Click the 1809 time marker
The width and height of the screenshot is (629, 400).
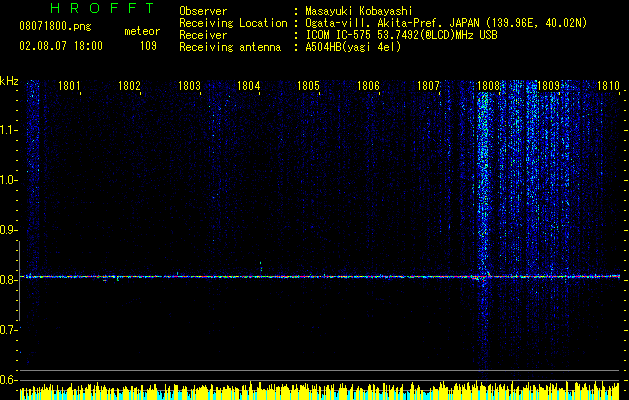point(548,86)
